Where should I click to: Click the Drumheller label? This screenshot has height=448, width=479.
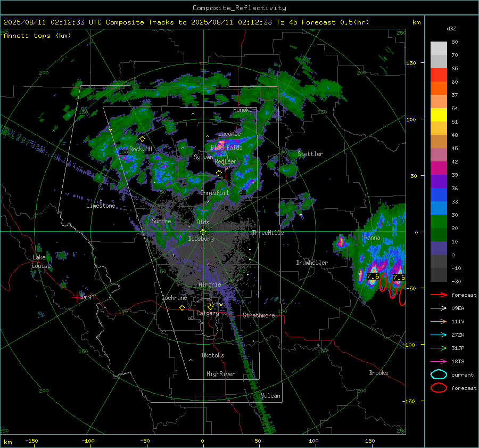312,263
